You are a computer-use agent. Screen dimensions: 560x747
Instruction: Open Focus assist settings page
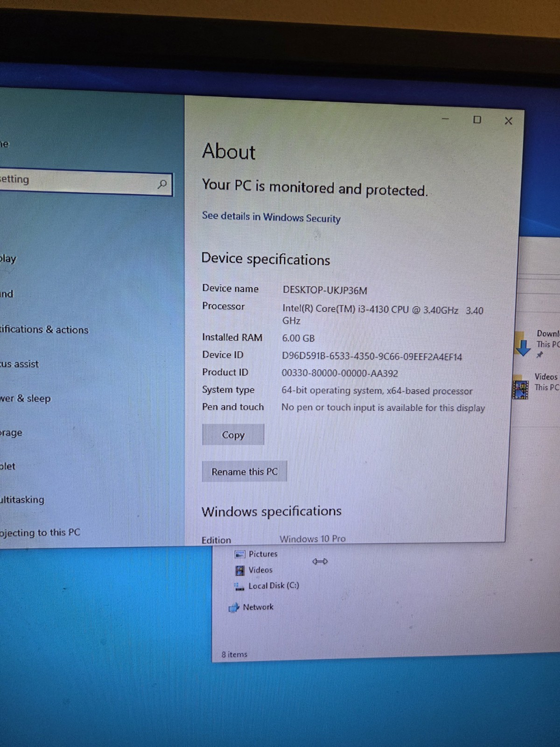(x=20, y=364)
